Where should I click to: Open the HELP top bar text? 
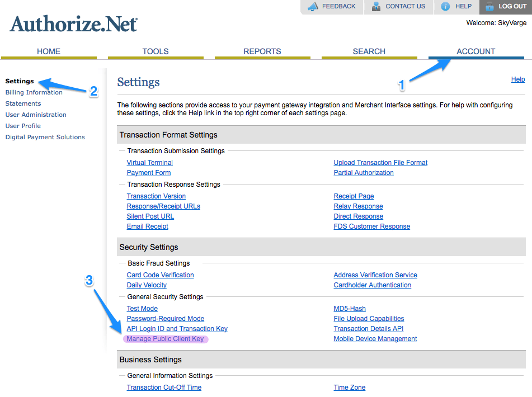pyautogui.click(x=463, y=7)
